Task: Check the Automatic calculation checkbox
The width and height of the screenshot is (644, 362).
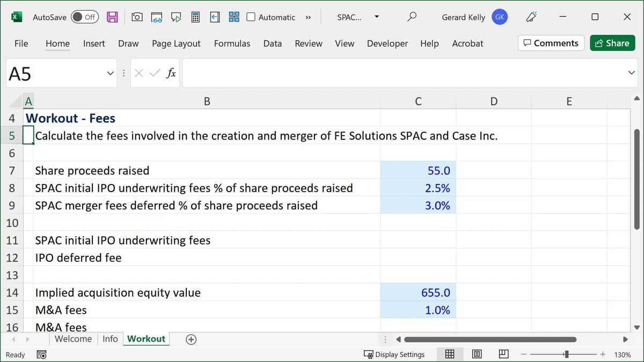Action: pyautogui.click(x=251, y=17)
